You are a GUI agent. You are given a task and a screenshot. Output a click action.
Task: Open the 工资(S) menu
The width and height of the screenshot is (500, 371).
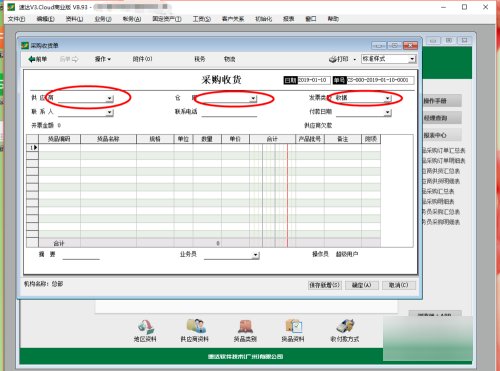click(202, 19)
